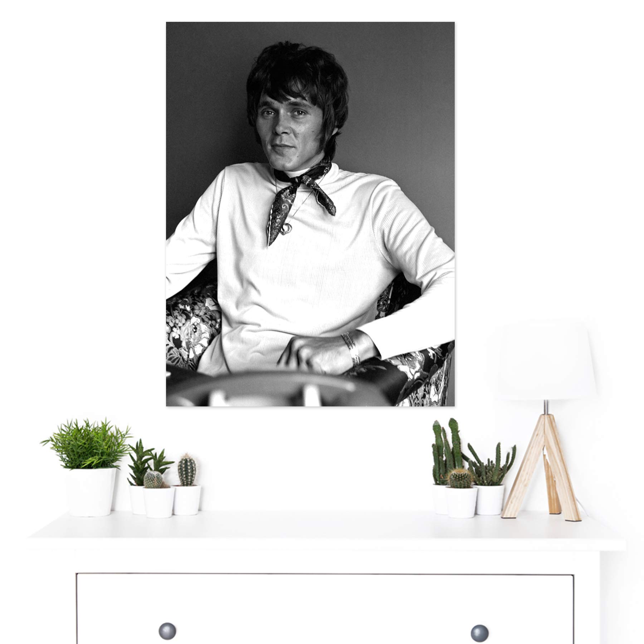This screenshot has height=644, width=644.
Task: Click the right drawer knob
Action: (479, 631)
